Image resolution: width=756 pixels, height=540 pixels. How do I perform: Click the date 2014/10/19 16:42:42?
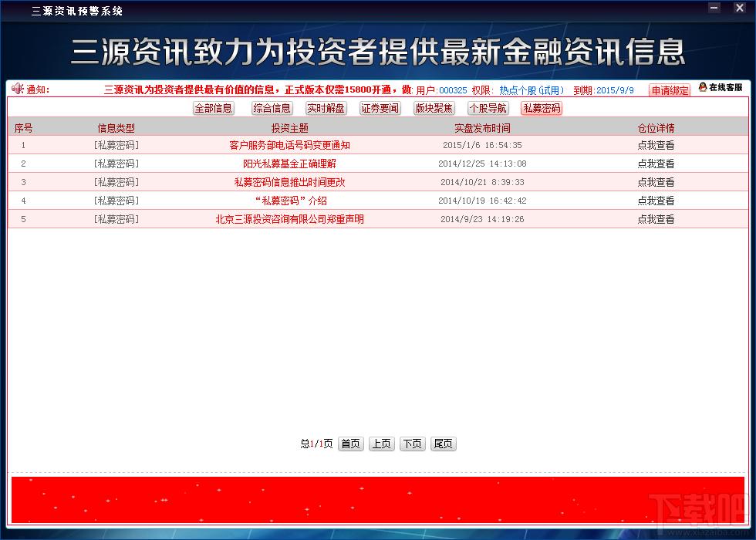point(482,201)
